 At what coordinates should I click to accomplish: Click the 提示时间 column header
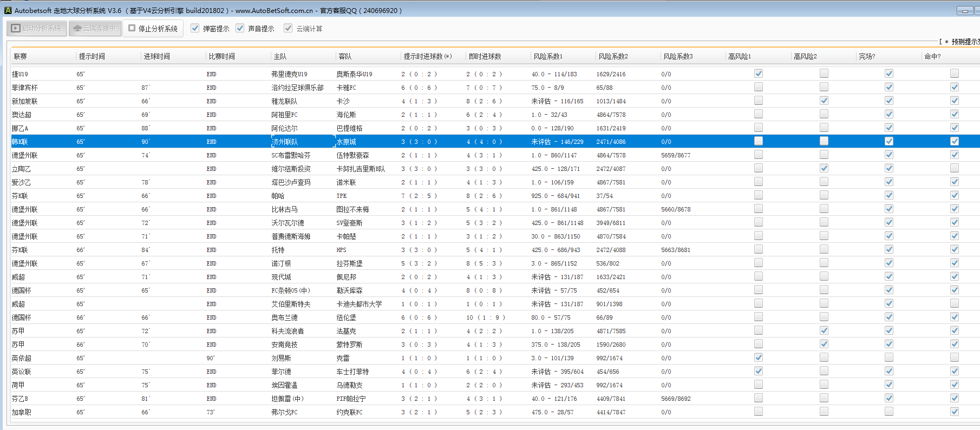[x=92, y=56]
